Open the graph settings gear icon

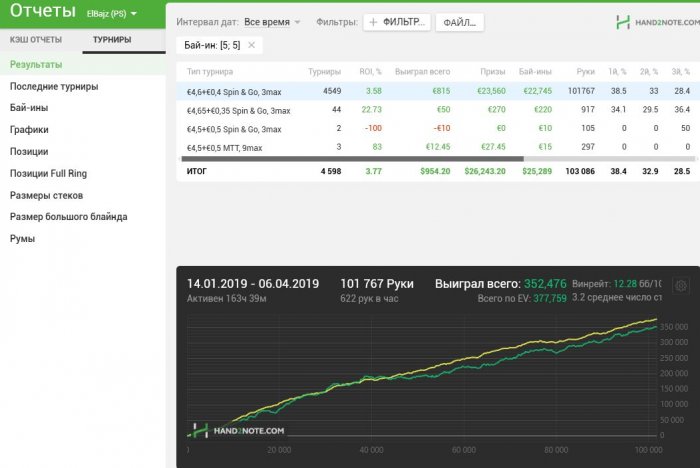[x=681, y=285]
